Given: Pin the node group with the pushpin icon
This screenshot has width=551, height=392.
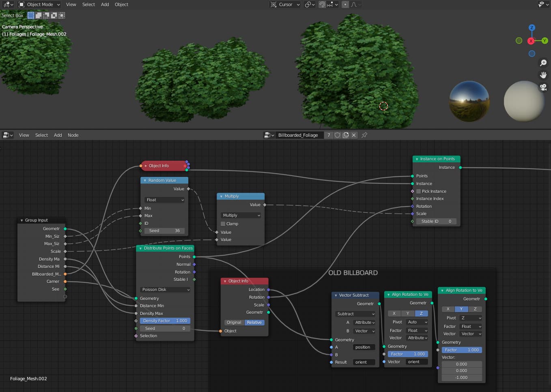Looking at the screenshot, I should click(x=364, y=135).
